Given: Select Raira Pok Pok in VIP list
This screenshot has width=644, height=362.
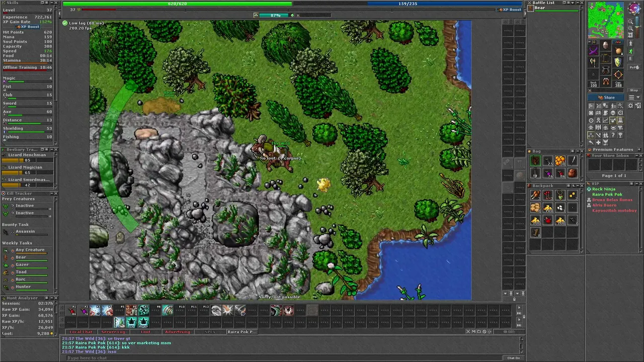Looking at the screenshot, I should [607, 195].
